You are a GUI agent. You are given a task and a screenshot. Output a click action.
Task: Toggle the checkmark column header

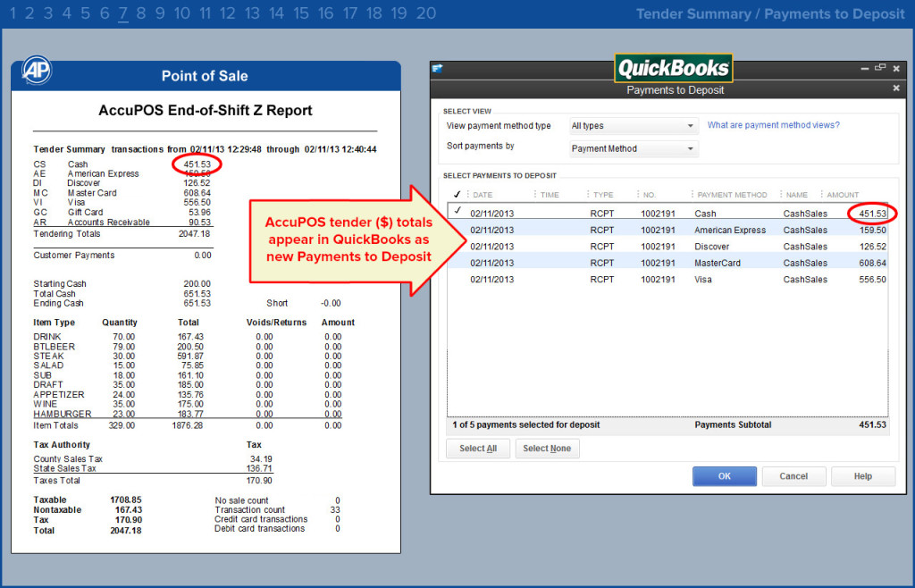click(457, 194)
